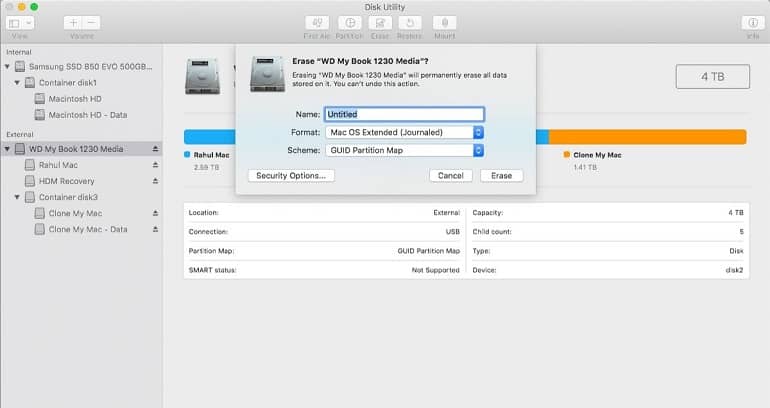Image resolution: width=770 pixels, height=408 pixels.
Task: Click the Device disk2 row
Action: [x=608, y=270]
